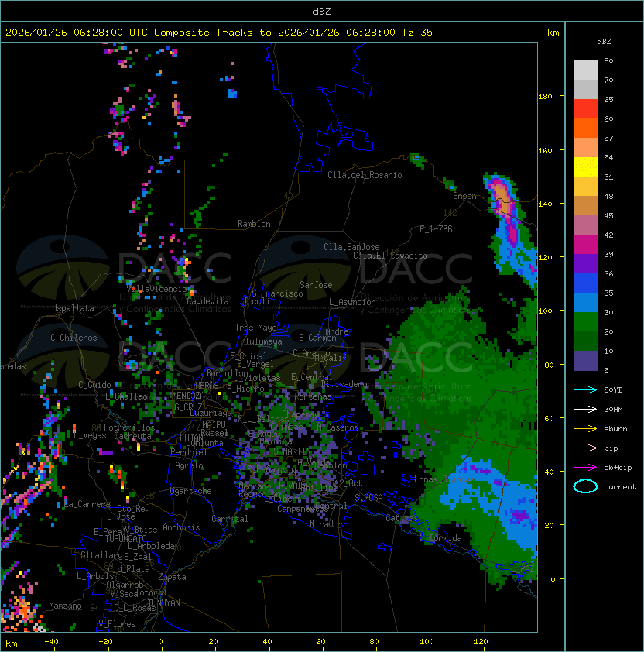Click the 'C_Guido' map label
644x652 pixels.
tap(94, 385)
